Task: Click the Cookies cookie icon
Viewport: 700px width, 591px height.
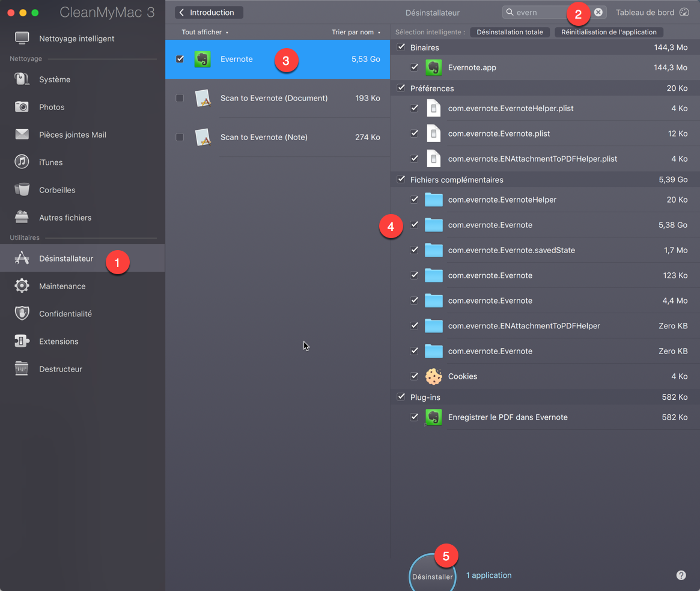Action: pos(433,376)
